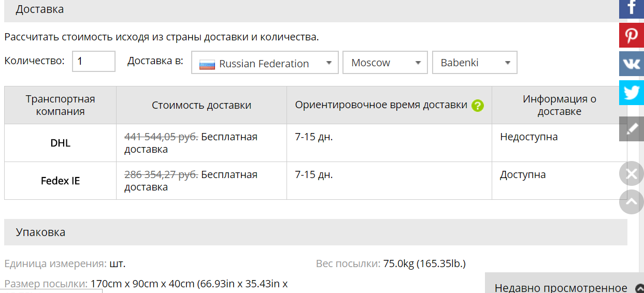Expand the Moscow city dropdown
The image size is (644, 293).
click(x=385, y=63)
